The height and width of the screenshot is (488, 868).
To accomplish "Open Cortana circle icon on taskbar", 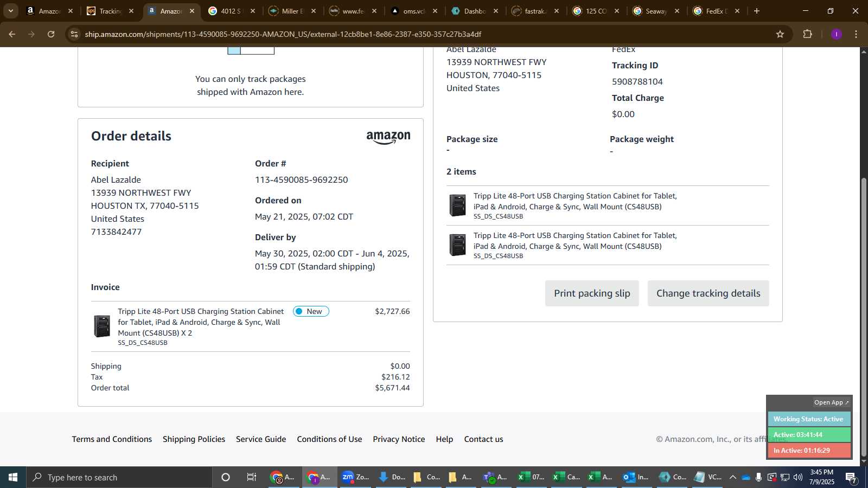I will (226, 477).
